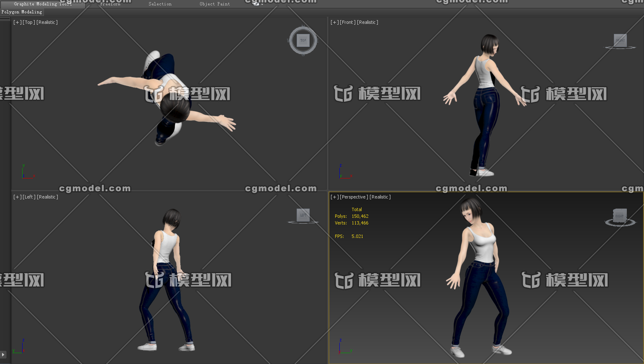Click the Realistic label in the Left viewport
Image resolution: width=644 pixels, height=364 pixels.
(47, 197)
